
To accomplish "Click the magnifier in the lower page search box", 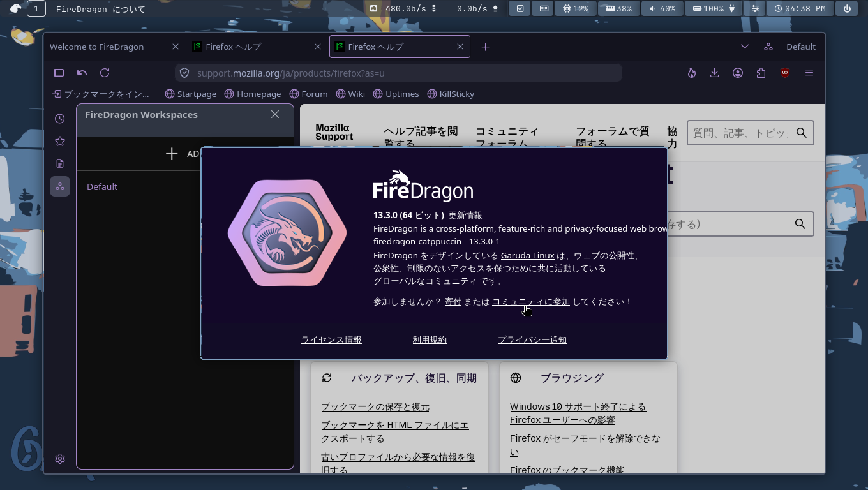I will [800, 224].
